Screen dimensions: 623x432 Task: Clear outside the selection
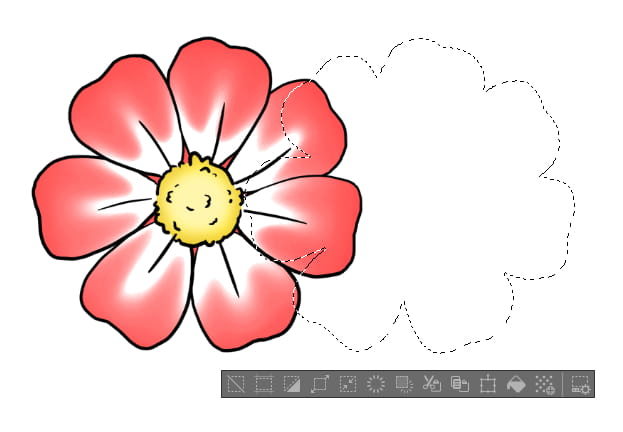404,383
